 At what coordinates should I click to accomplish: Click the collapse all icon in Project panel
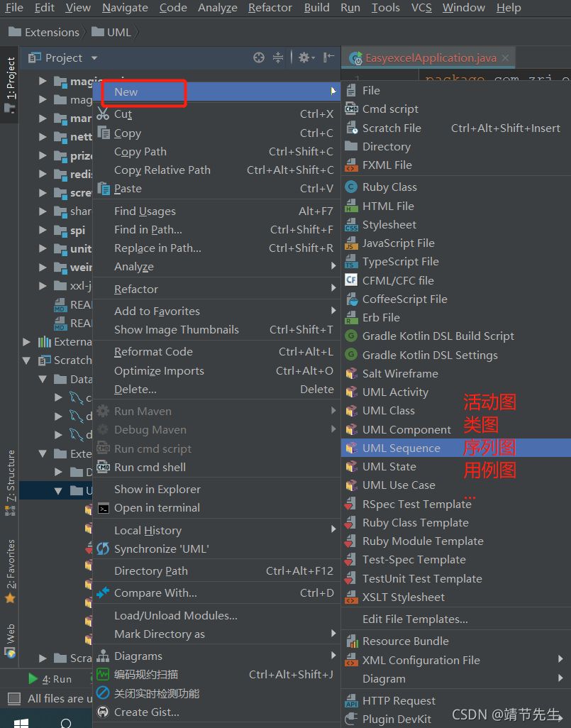(x=277, y=57)
